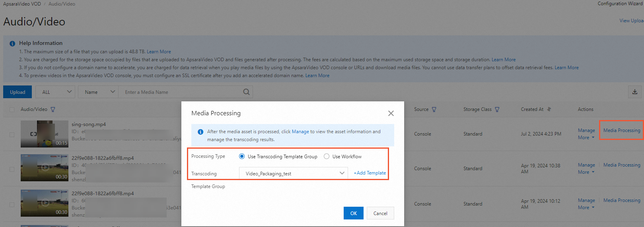Viewport: 644px width, 227px height.
Task: Open the Video_Packaging_test template dropdown
Action: click(x=294, y=173)
